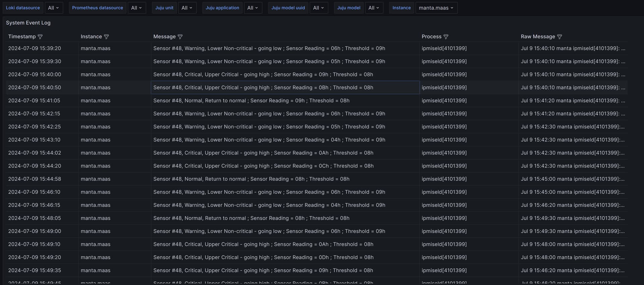Open the Juju model uuid dropdown
Screen dimensions: 644x285
[x=319, y=8]
